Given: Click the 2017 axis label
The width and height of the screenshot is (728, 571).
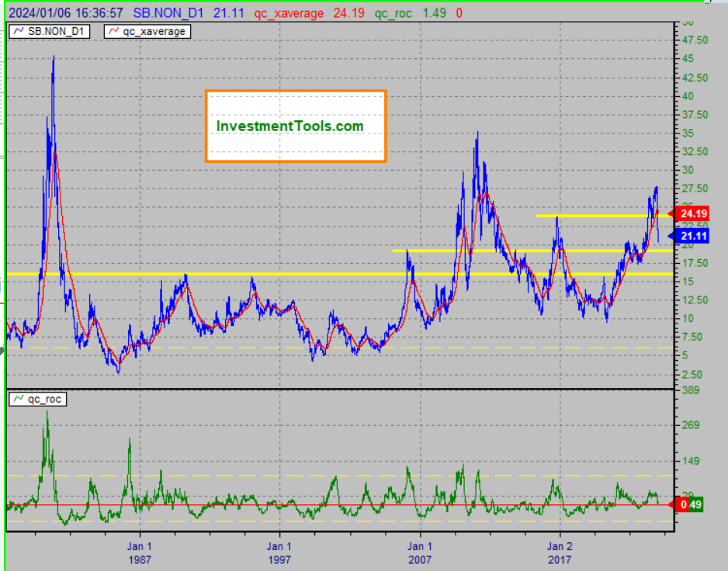Looking at the screenshot, I should (560, 560).
